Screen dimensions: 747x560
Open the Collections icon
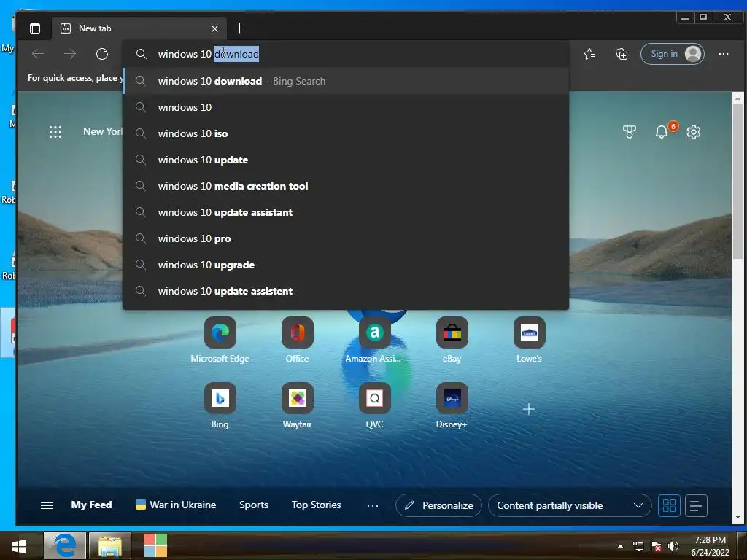pyautogui.click(x=622, y=54)
